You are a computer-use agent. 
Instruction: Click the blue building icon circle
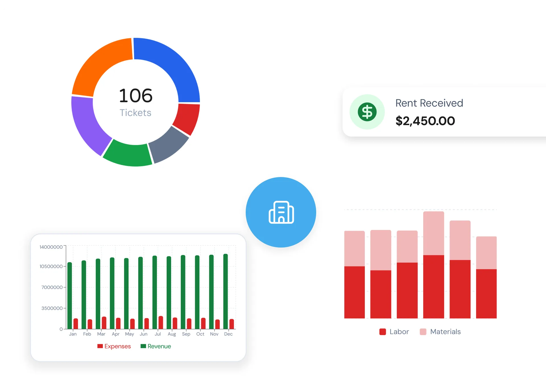click(x=281, y=212)
